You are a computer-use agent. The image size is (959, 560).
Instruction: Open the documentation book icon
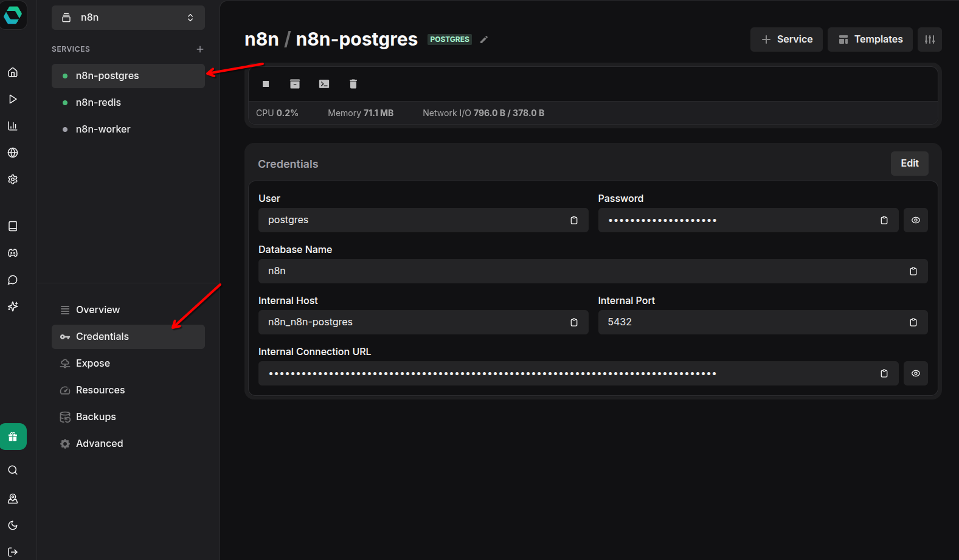(x=13, y=226)
